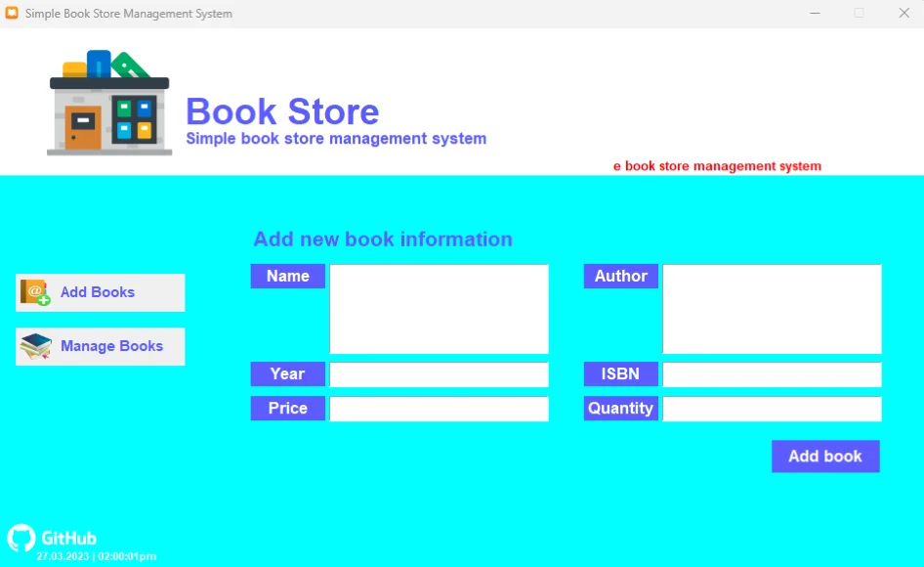Click inside the Year field
Screen dimensions: 924x567
tap(439, 374)
